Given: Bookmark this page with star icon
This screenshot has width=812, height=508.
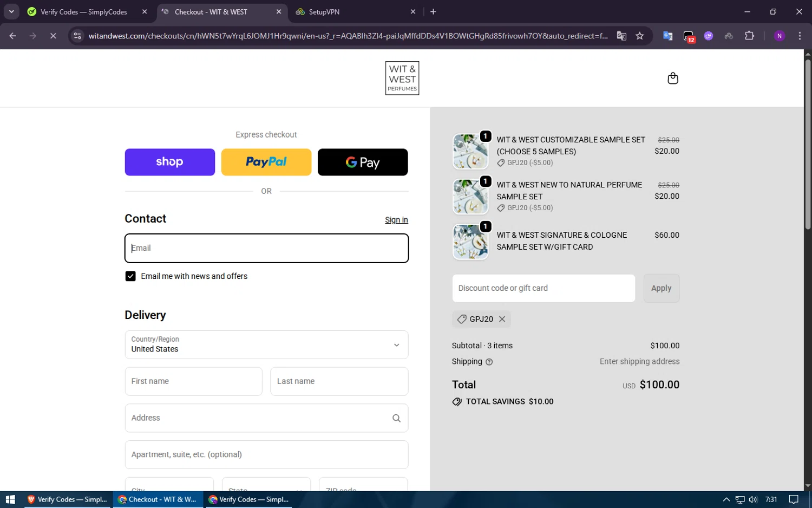Looking at the screenshot, I should coord(640,36).
